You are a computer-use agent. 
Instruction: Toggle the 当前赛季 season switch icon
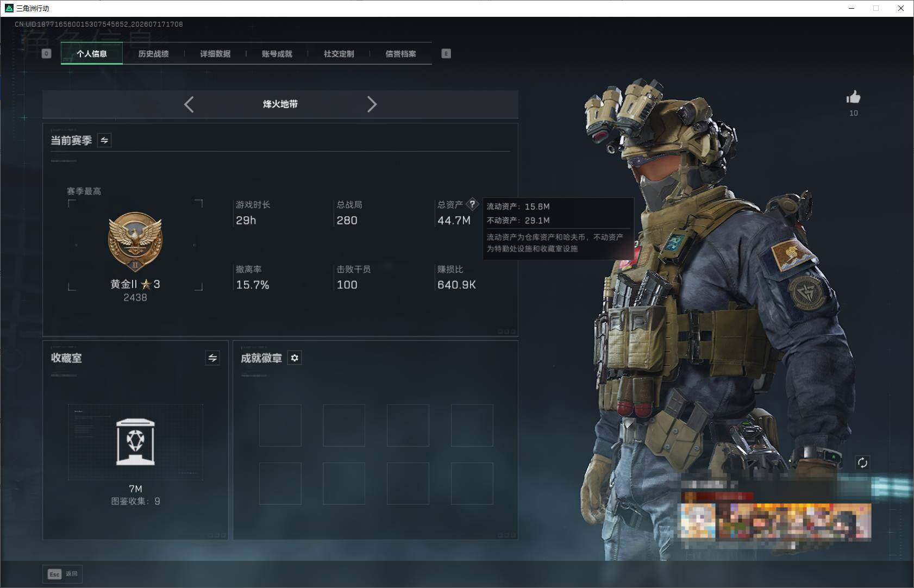point(104,140)
